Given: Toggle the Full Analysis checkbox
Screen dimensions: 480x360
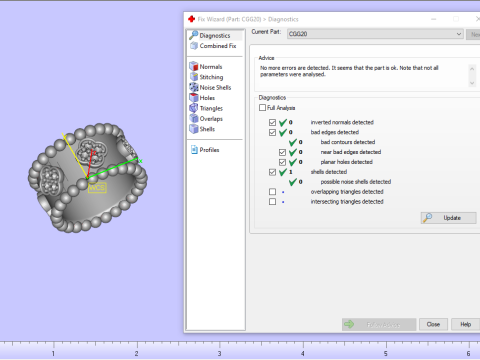Looking at the screenshot, I should 262,108.
